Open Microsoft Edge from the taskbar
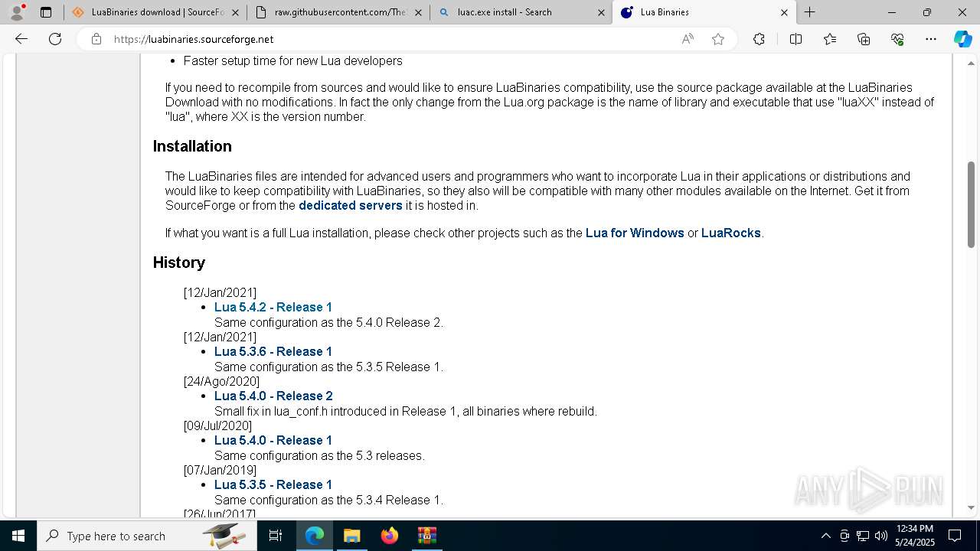The height and width of the screenshot is (551, 980). [x=315, y=536]
